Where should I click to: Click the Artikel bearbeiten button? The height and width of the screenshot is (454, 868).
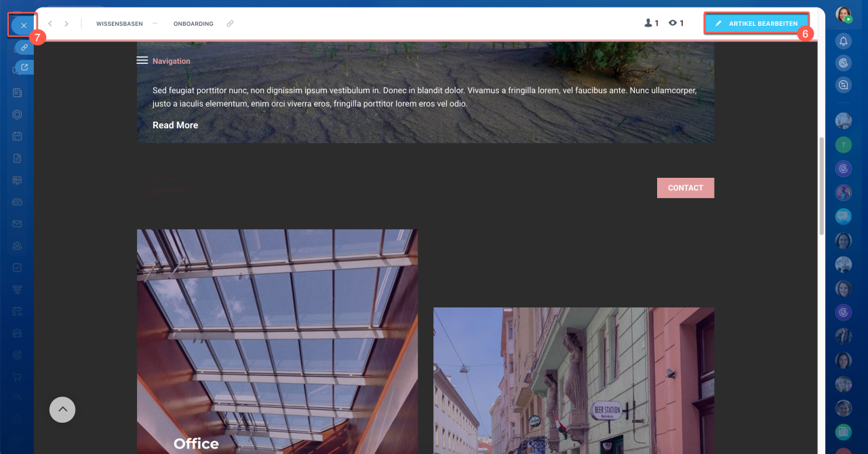756,24
